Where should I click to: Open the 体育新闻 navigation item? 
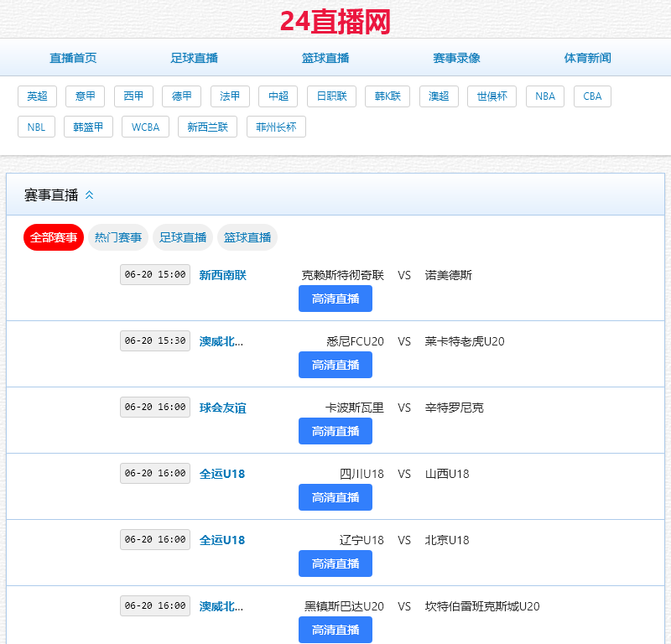click(x=588, y=58)
